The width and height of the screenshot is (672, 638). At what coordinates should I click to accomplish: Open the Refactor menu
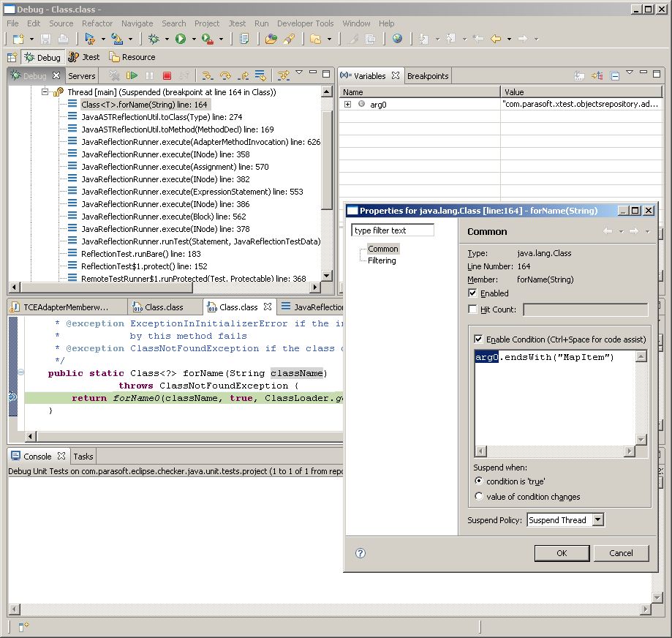click(x=97, y=23)
